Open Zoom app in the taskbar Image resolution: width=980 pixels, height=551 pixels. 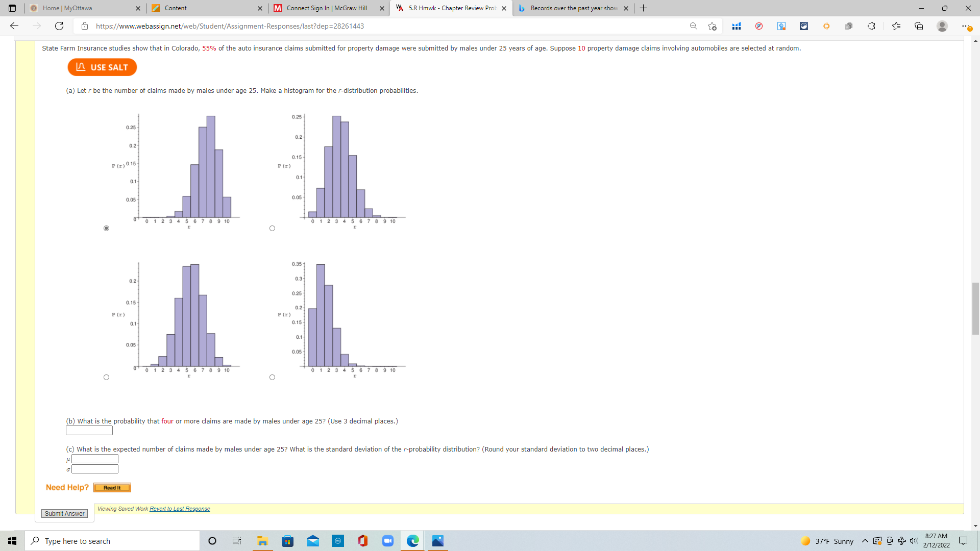click(388, 541)
